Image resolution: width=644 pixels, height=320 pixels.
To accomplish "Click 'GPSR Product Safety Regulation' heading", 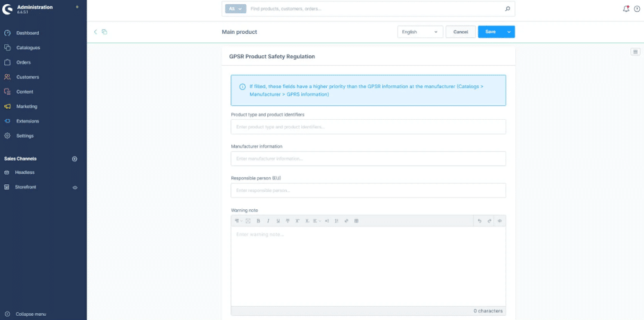I will click(272, 57).
